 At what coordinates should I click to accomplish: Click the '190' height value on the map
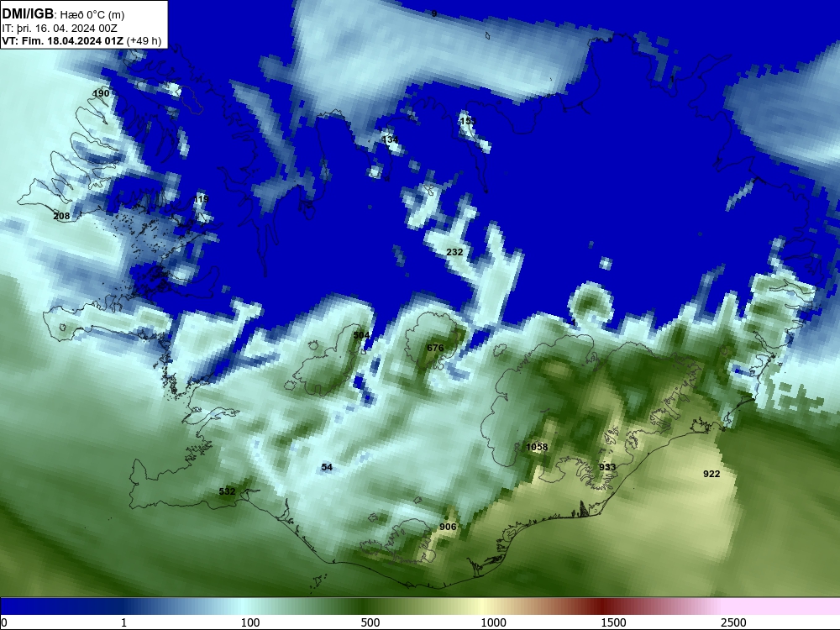(x=102, y=93)
